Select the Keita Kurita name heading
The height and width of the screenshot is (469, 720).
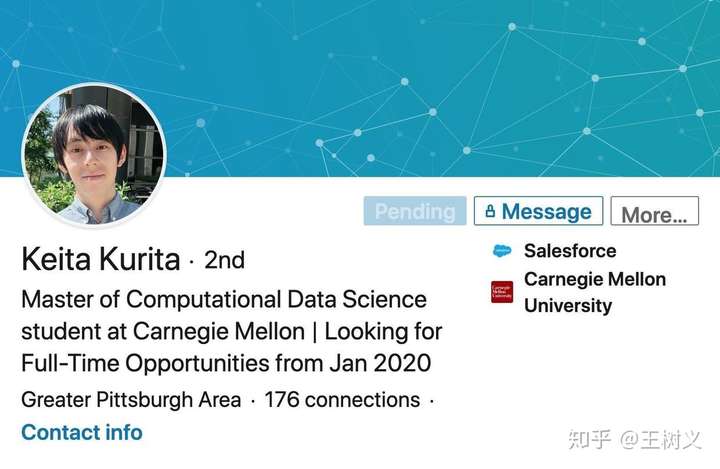coord(101,259)
